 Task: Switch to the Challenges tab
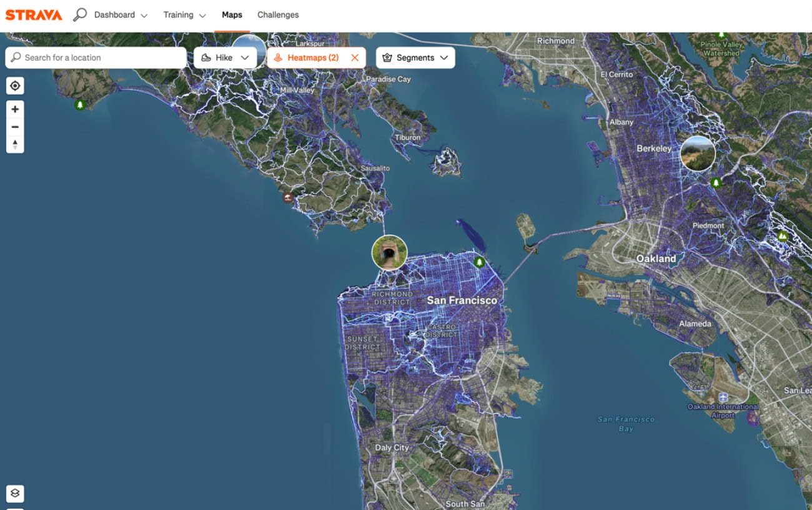tap(277, 14)
